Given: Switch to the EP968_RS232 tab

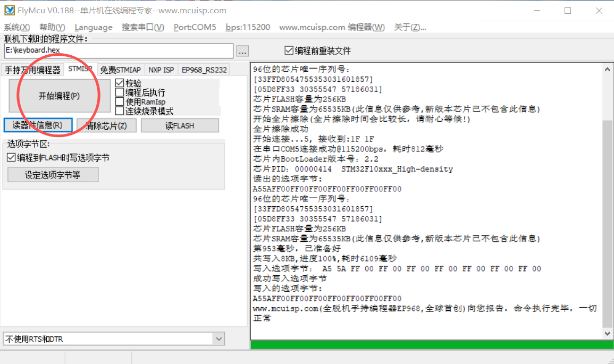Looking at the screenshot, I should point(204,70).
